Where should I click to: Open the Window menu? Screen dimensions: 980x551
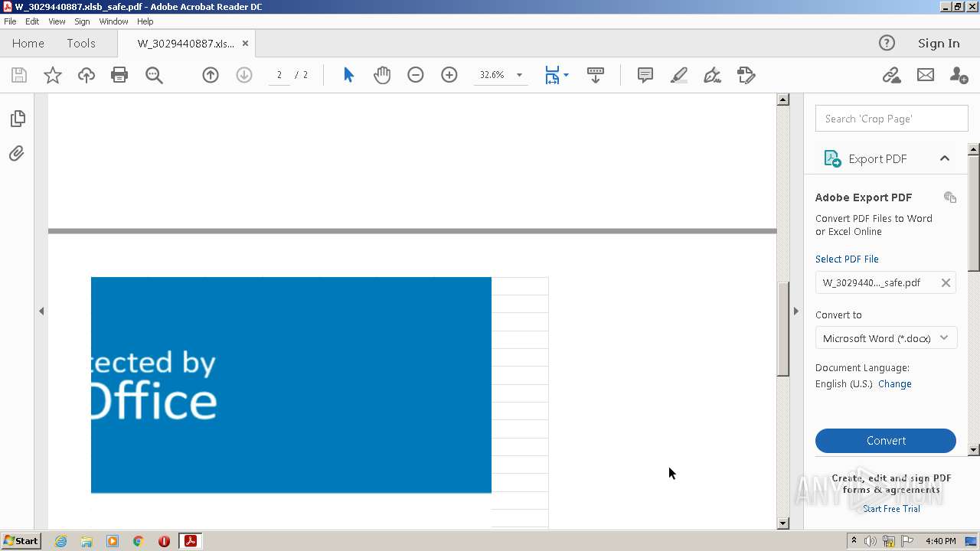coord(113,21)
